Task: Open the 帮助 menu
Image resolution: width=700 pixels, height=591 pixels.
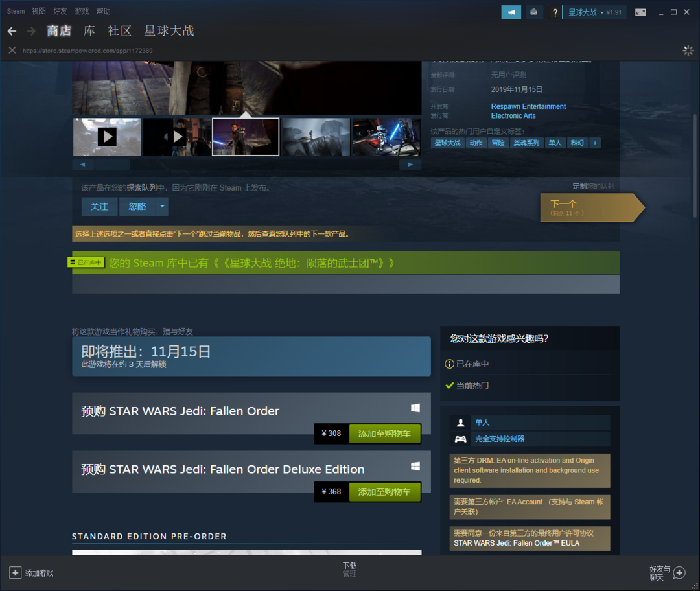Action: [x=103, y=11]
